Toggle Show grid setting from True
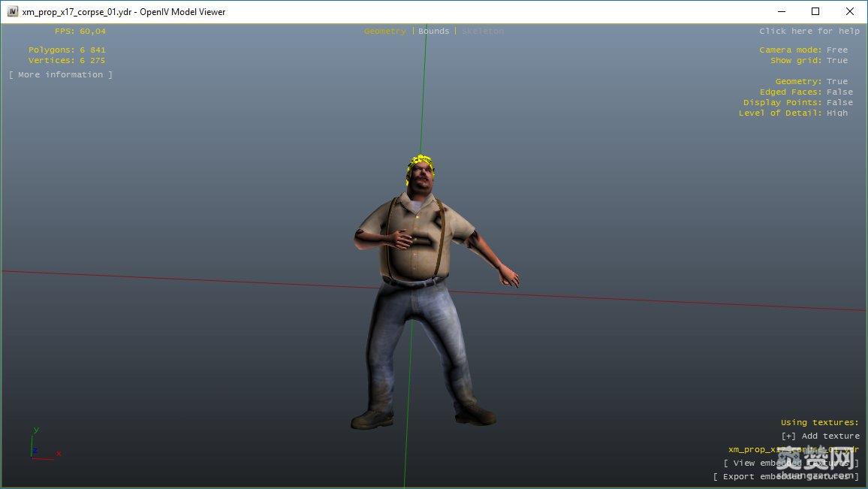Viewport: 868px width, 489px height. click(x=836, y=60)
